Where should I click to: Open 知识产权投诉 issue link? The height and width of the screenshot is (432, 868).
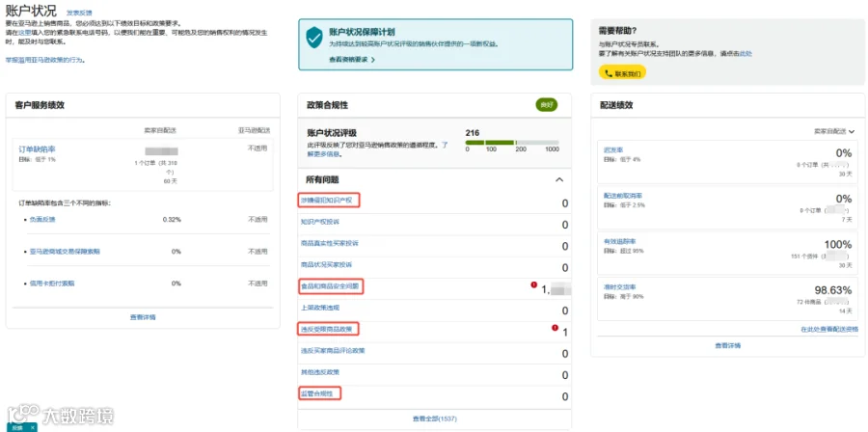[x=319, y=222]
